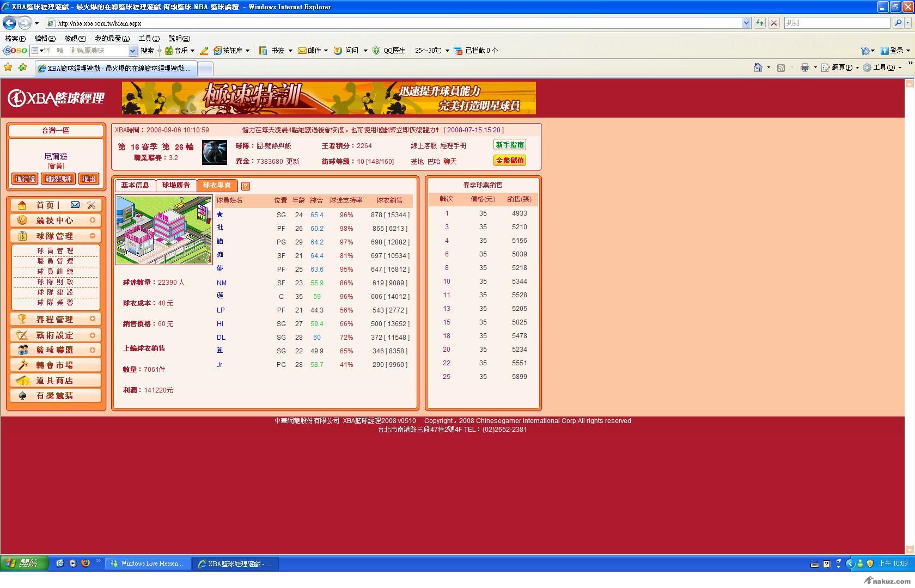Click the browser Back arrow button
This screenshot has width=915, height=588.
(x=9, y=23)
